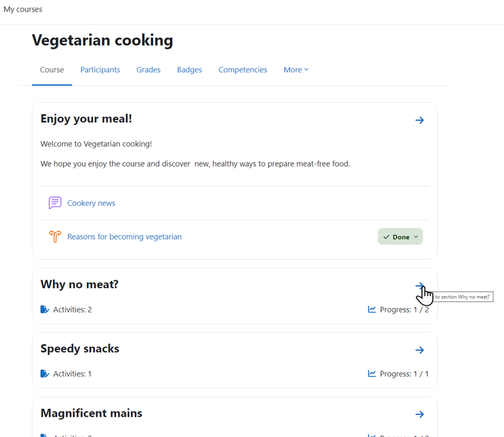Open the Magnificent mains section arrow icon

pos(419,414)
